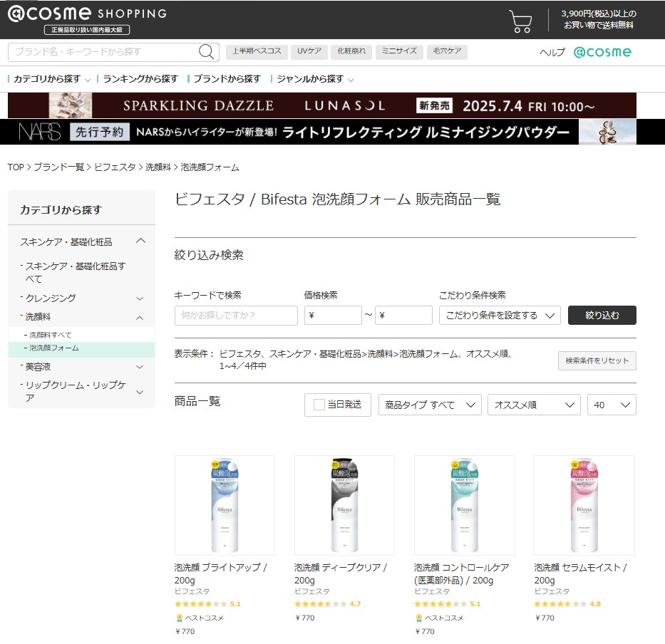Click the ベストコスメ badge under コントロールケア
665x644 pixels.
coord(439,618)
